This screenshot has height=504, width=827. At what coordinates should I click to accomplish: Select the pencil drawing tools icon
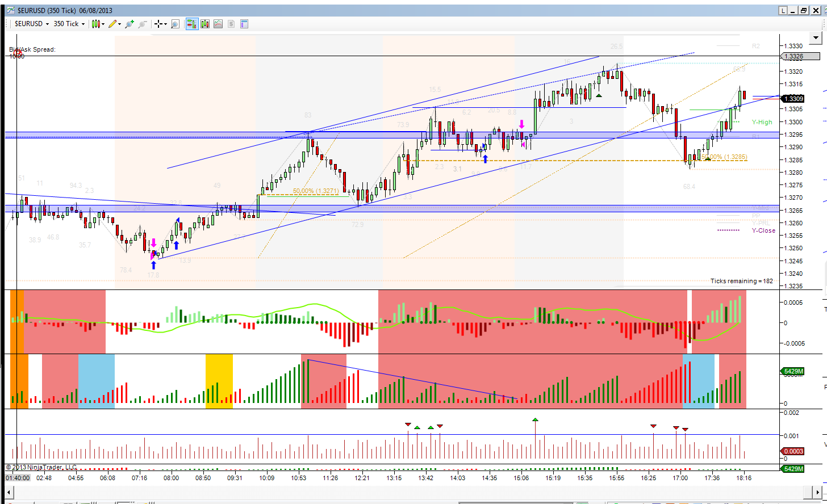(x=113, y=24)
